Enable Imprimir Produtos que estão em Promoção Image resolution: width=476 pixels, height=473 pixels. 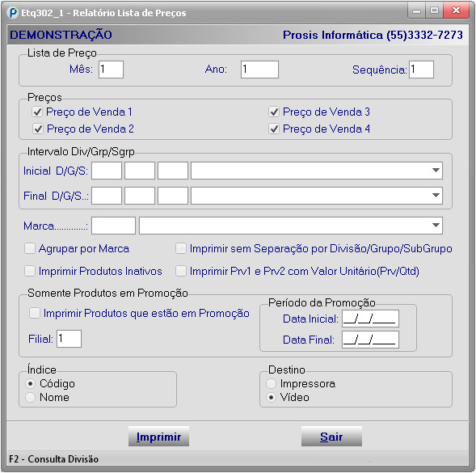pyautogui.click(x=34, y=313)
